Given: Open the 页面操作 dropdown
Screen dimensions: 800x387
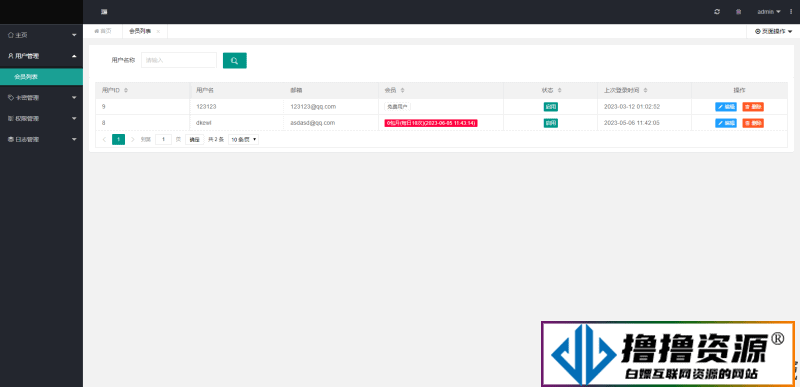Looking at the screenshot, I should 773,31.
